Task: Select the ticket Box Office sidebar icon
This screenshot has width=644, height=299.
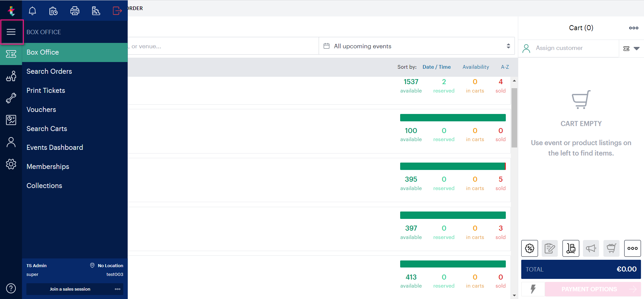Action: (x=11, y=54)
